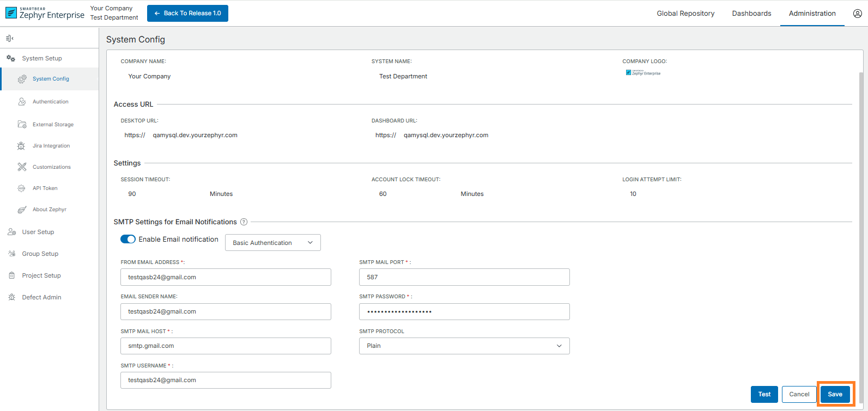Viewport: 868px width, 411px height.
Task: Switch to the Dashboards tab
Action: tap(751, 14)
